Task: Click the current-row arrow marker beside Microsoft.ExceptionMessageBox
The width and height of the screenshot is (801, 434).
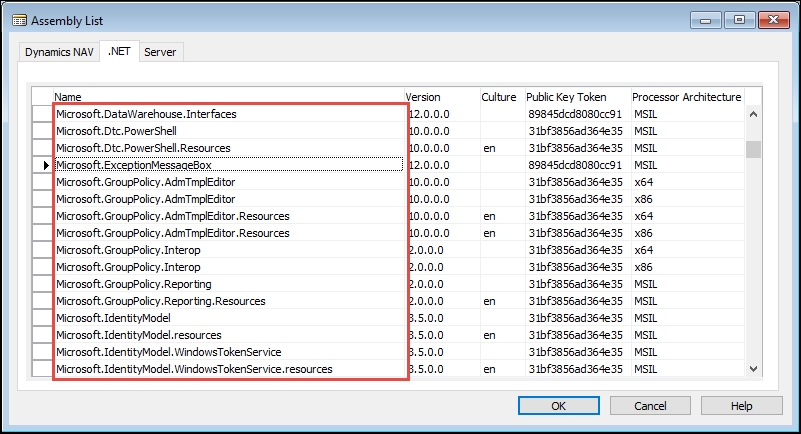Action: (46, 165)
